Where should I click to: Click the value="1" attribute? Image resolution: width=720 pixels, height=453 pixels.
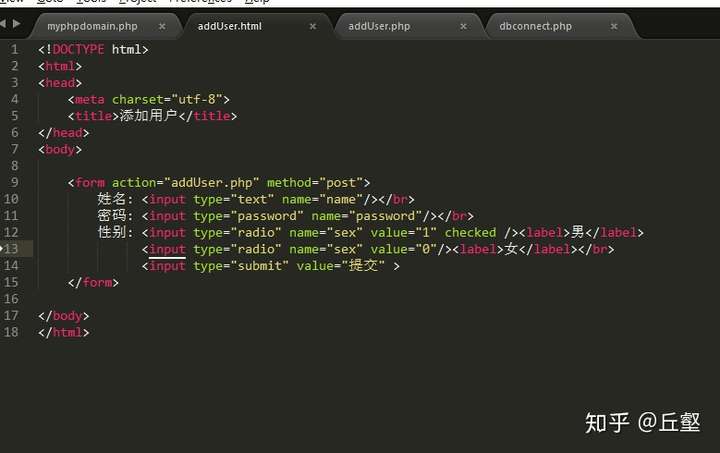403,232
